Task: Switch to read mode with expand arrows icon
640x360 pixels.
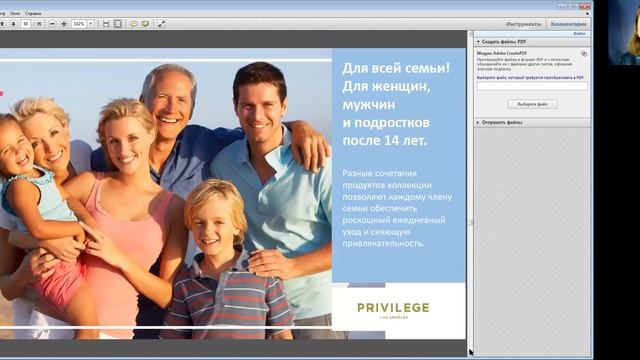Action: pyautogui.click(x=162, y=24)
